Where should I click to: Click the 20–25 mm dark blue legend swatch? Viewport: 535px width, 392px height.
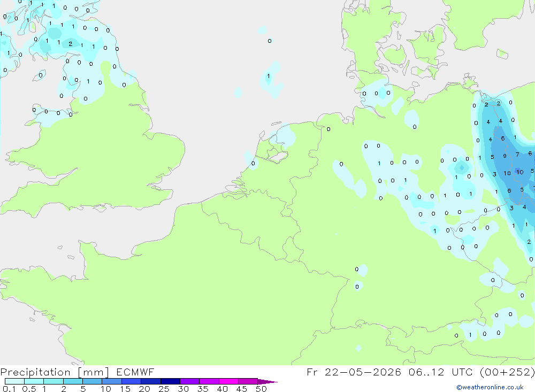[x=151, y=381]
